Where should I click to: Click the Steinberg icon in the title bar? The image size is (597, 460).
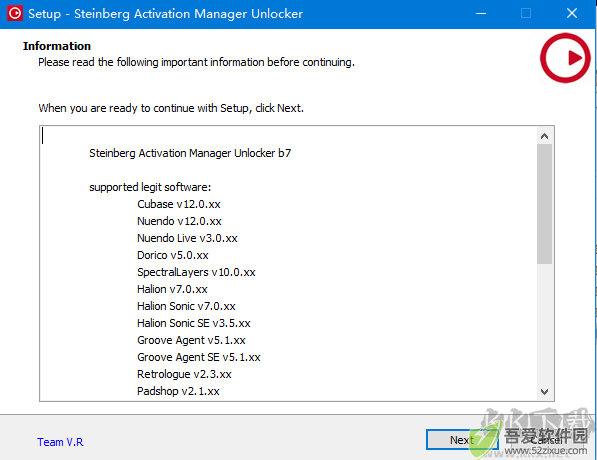click(15, 14)
